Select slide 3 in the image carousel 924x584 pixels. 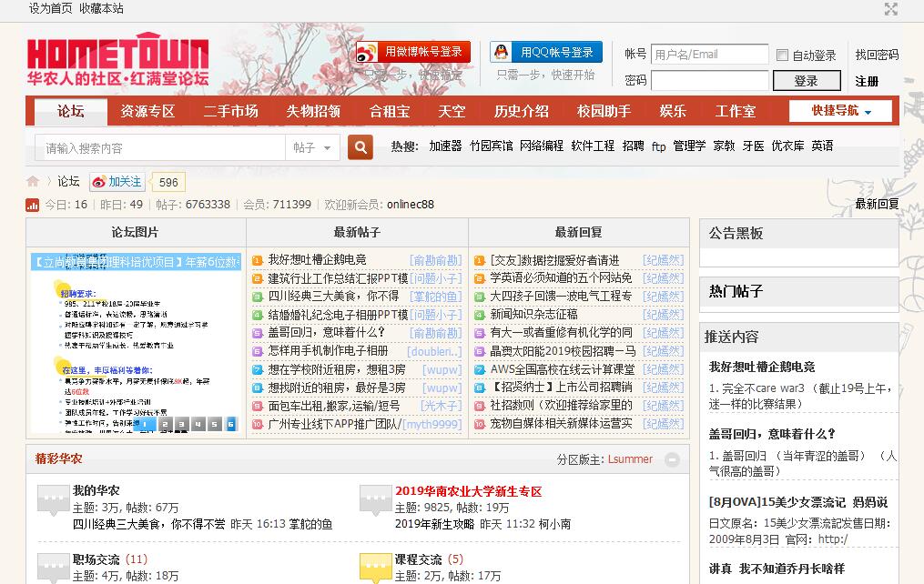[181, 424]
